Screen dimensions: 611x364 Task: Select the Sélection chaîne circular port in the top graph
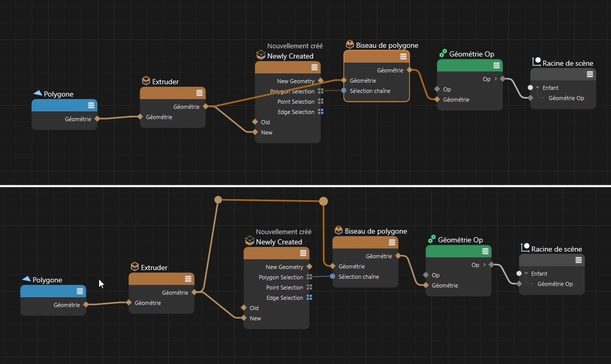point(344,91)
